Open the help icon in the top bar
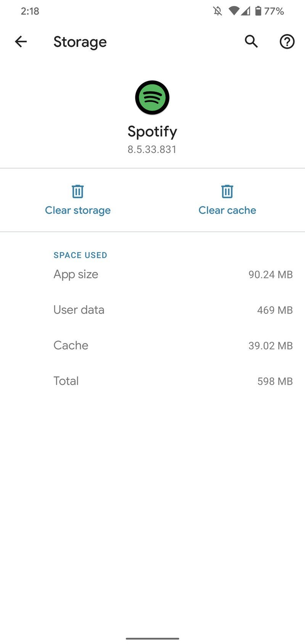The image size is (305, 644). coord(287,42)
